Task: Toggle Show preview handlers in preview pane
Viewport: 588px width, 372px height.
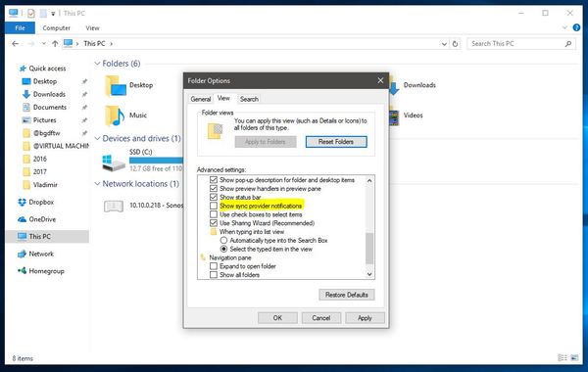Action: point(214,189)
